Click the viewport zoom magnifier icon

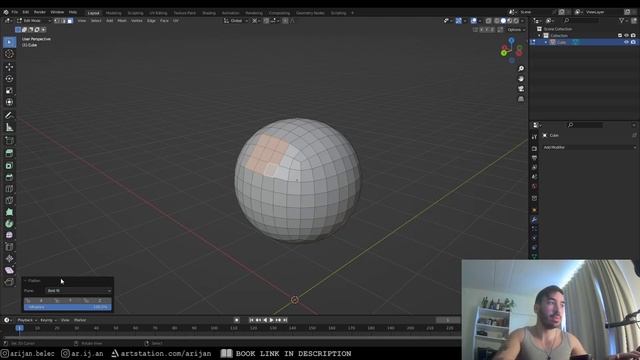(521, 69)
